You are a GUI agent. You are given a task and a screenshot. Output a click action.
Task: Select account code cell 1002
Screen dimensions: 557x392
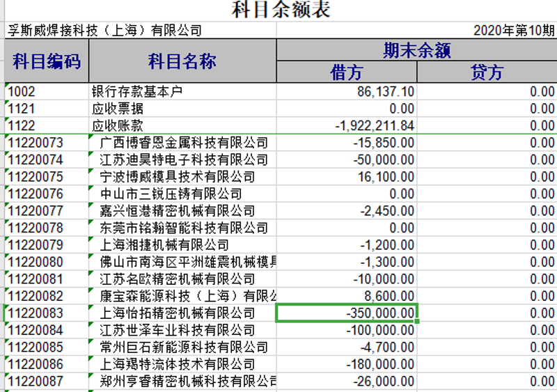click(47, 92)
